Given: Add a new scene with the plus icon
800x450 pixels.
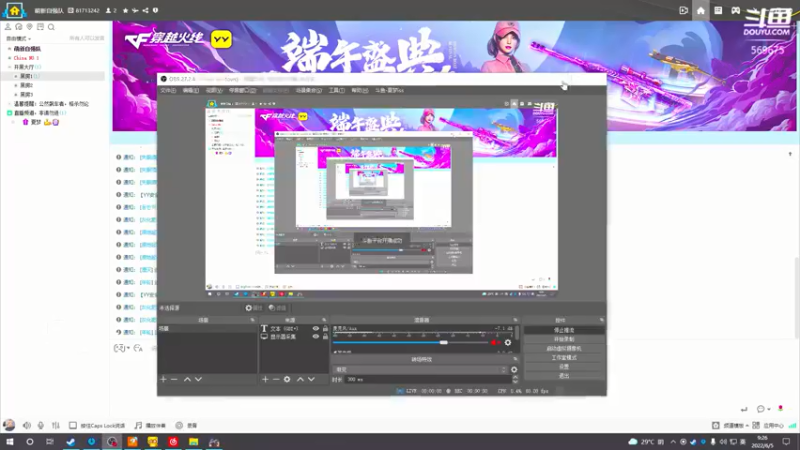Looking at the screenshot, I should coord(163,379).
